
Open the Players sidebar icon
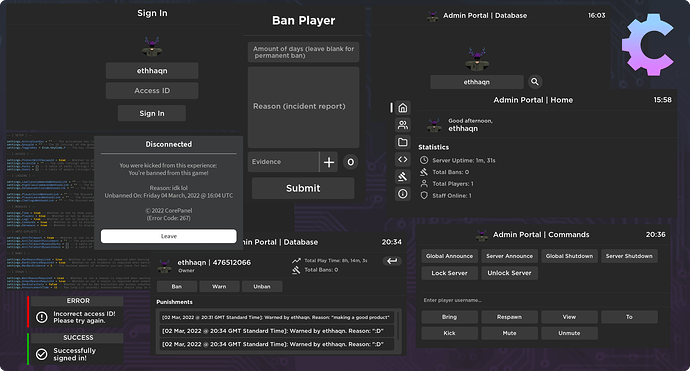tap(403, 125)
